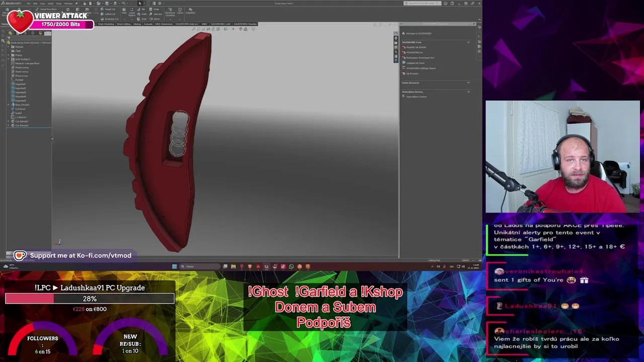
Task: Expand the Cut-Extrude2 feature node
Action: point(9,125)
